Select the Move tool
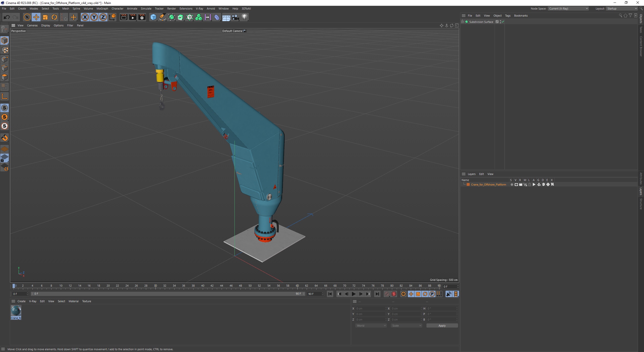 (36, 17)
